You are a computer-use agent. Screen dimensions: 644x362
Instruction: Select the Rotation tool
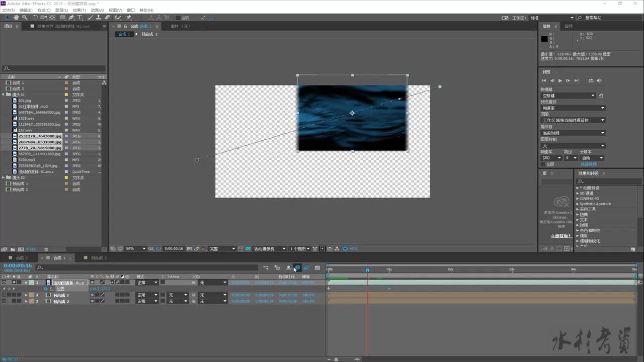pyautogui.click(x=35, y=18)
